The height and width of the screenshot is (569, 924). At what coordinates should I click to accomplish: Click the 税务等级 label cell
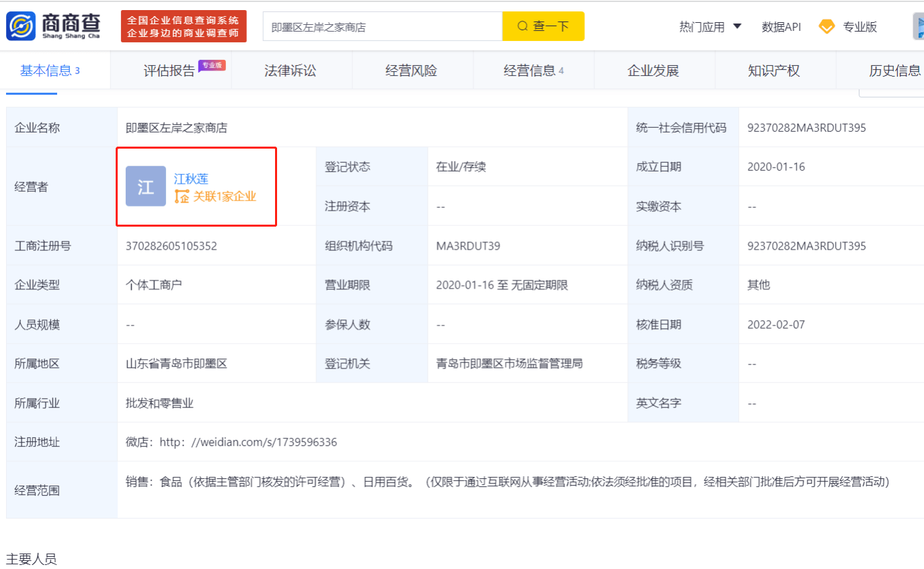[x=683, y=364]
